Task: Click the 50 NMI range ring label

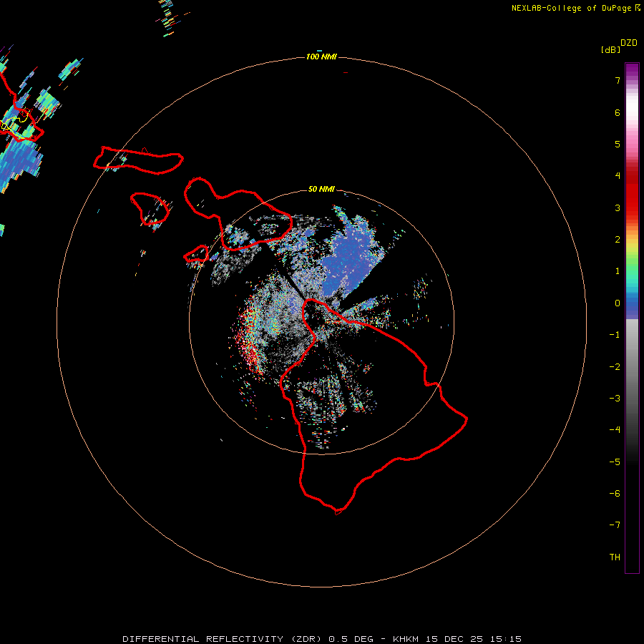Action: [321, 190]
